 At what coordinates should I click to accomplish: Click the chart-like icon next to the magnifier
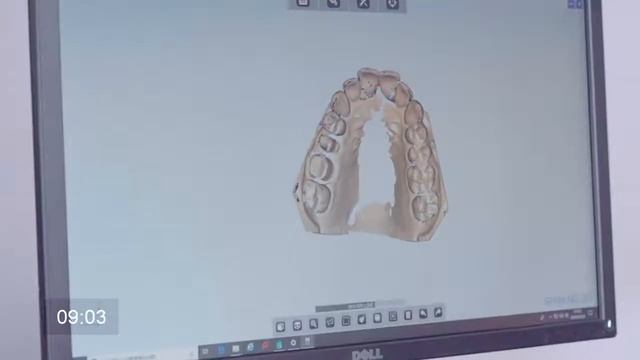tap(330, 322)
